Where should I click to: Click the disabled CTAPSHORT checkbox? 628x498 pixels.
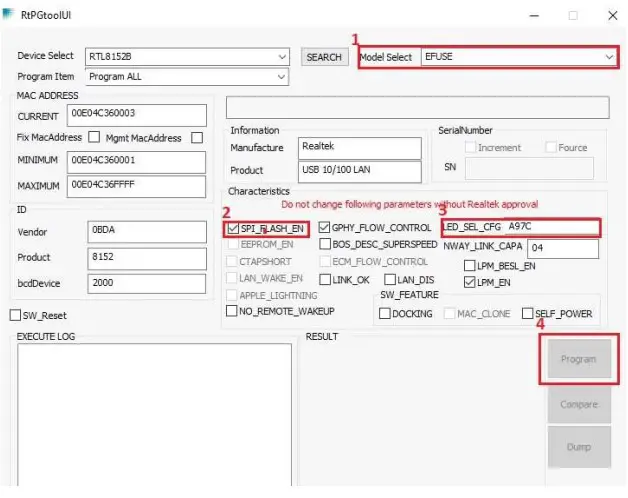coord(232,261)
